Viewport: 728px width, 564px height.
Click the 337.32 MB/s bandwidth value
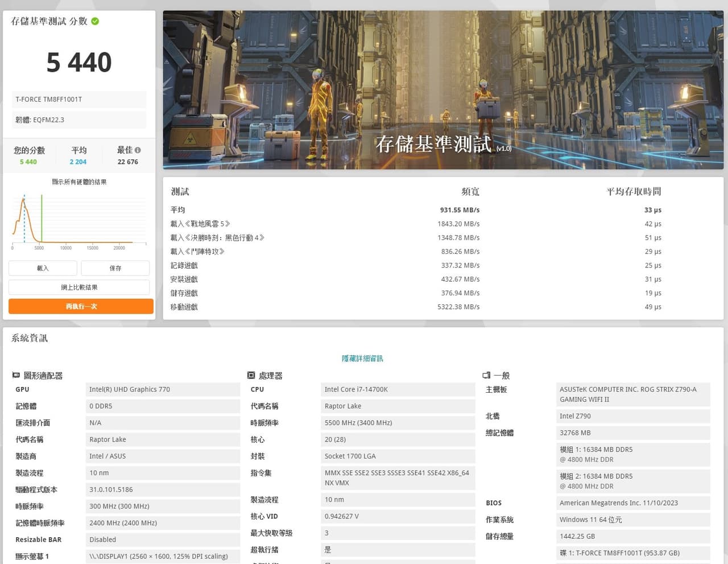click(460, 265)
